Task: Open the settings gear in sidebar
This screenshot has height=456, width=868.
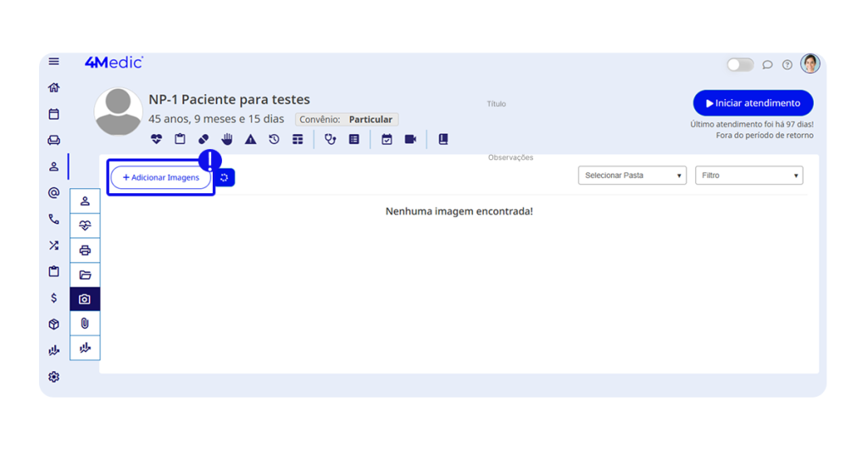Action: point(54,377)
